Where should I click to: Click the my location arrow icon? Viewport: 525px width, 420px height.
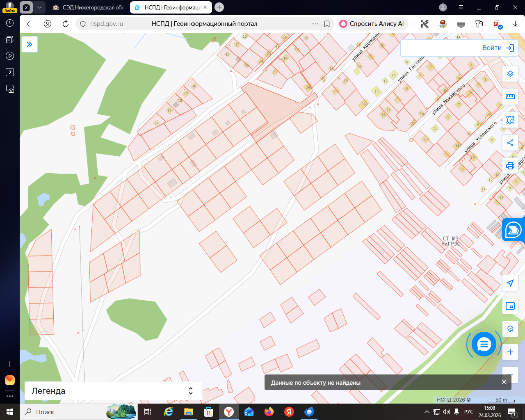pyautogui.click(x=510, y=283)
